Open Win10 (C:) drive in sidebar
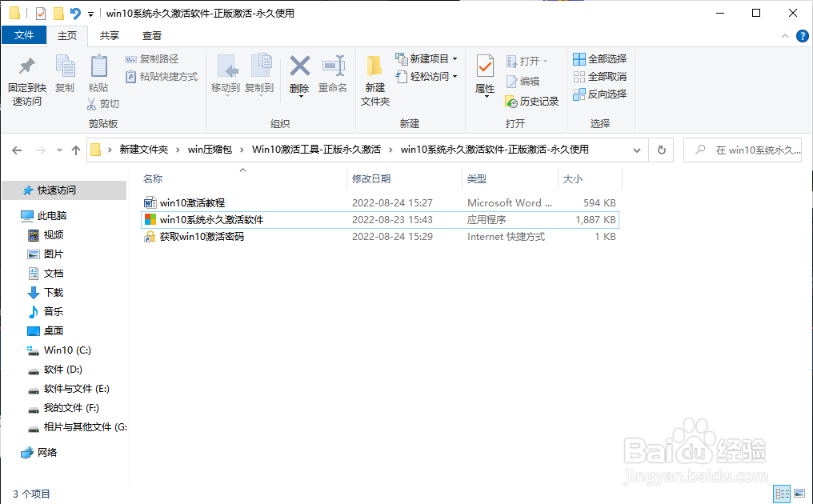Image resolution: width=813 pixels, height=504 pixels. (x=67, y=350)
